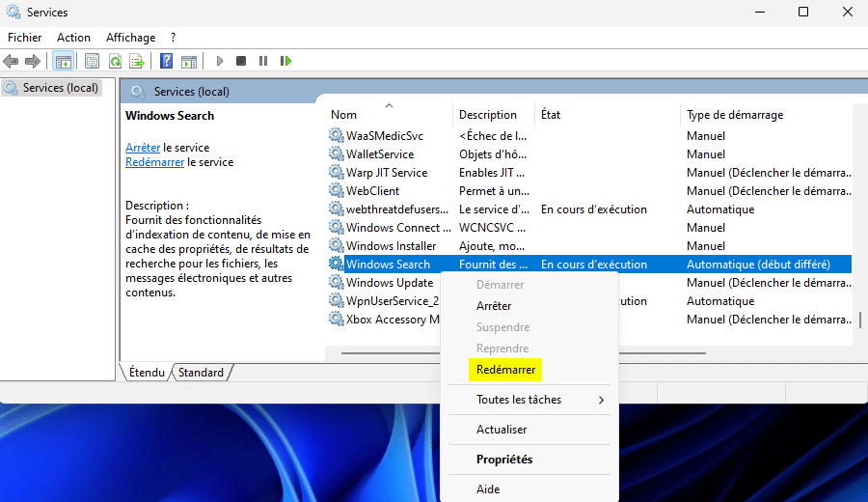The image size is (868, 502).
Task: Click the vertical scrollbar thumb of services list
Action: 859,320
